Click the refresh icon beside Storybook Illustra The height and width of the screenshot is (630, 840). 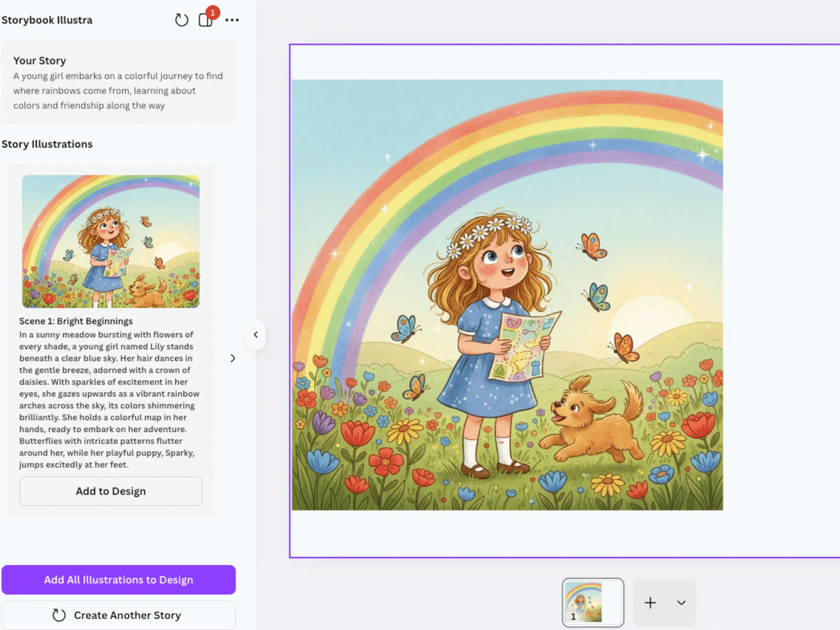pos(182,20)
